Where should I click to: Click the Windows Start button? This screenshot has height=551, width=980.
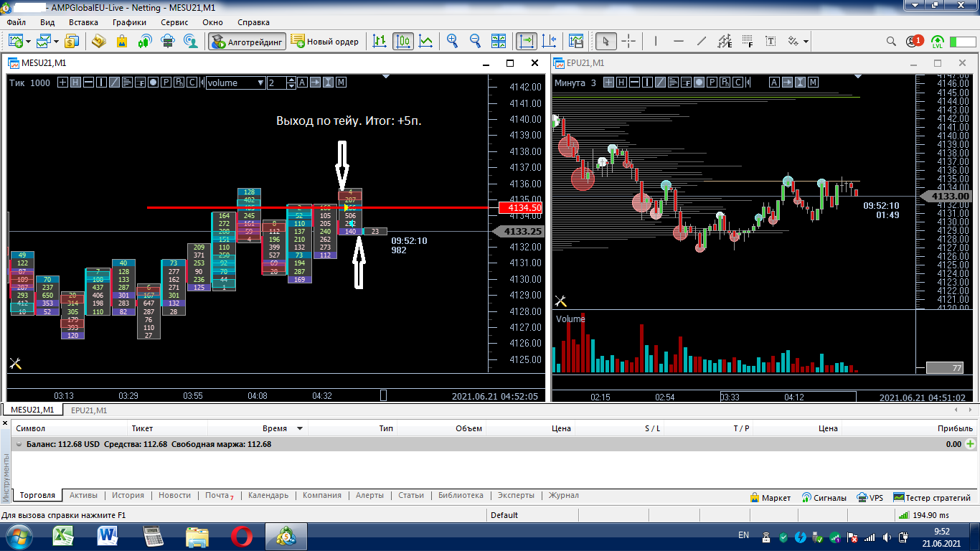[18, 536]
